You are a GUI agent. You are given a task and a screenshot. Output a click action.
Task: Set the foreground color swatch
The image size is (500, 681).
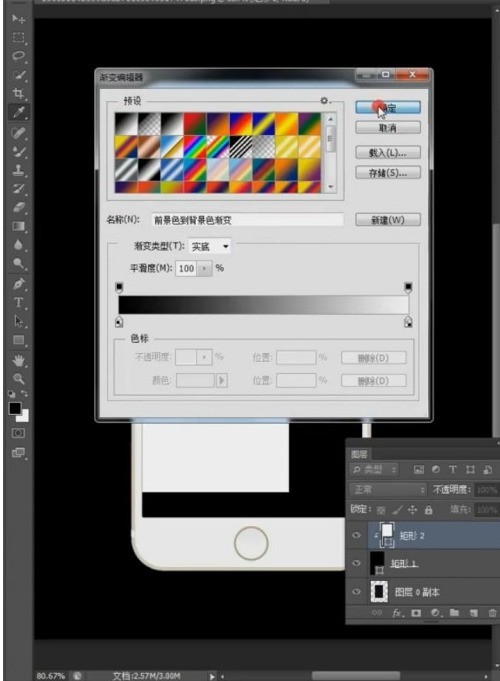[15, 408]
